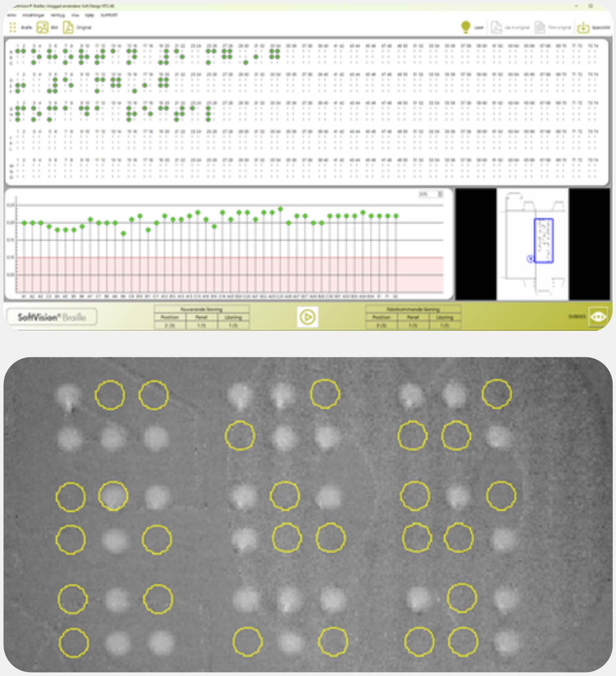The height and width of the screenshot is (676, 616).
Task: Click the lowest green data point in chart
Action: (x=123, y=233)
